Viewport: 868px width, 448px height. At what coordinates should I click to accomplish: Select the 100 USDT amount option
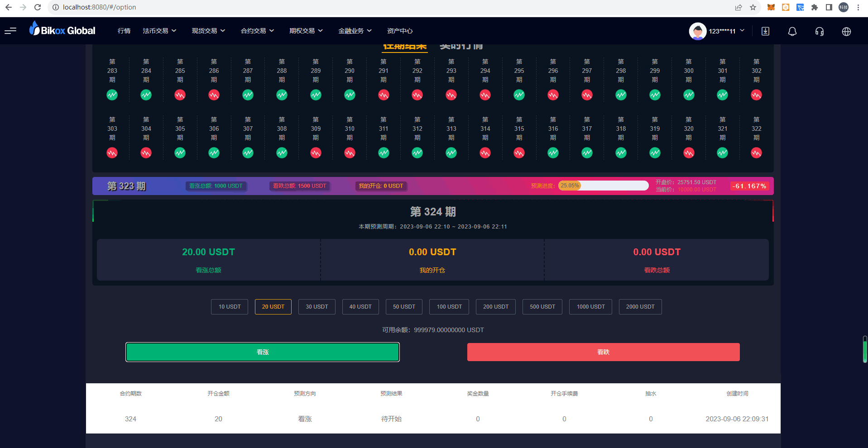click(449, 307)
